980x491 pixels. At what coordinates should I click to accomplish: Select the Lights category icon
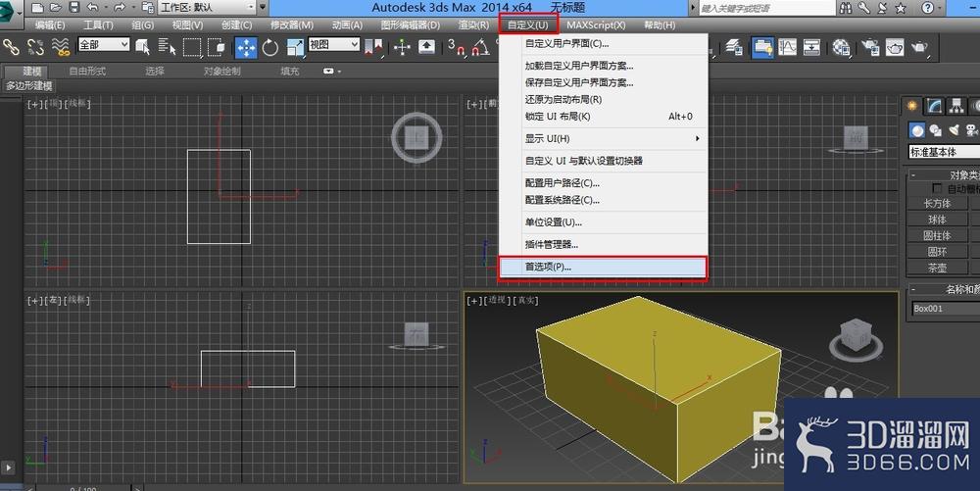954,130
